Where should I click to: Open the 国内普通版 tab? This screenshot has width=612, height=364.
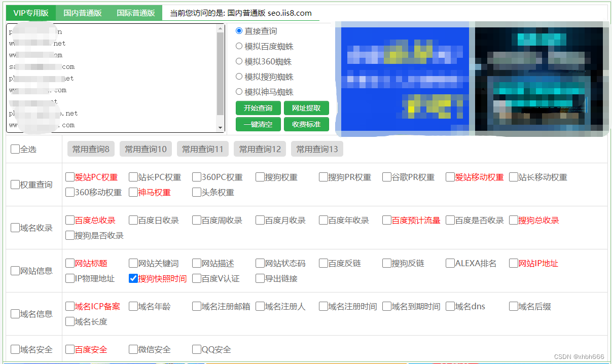[x=83, y=13]
